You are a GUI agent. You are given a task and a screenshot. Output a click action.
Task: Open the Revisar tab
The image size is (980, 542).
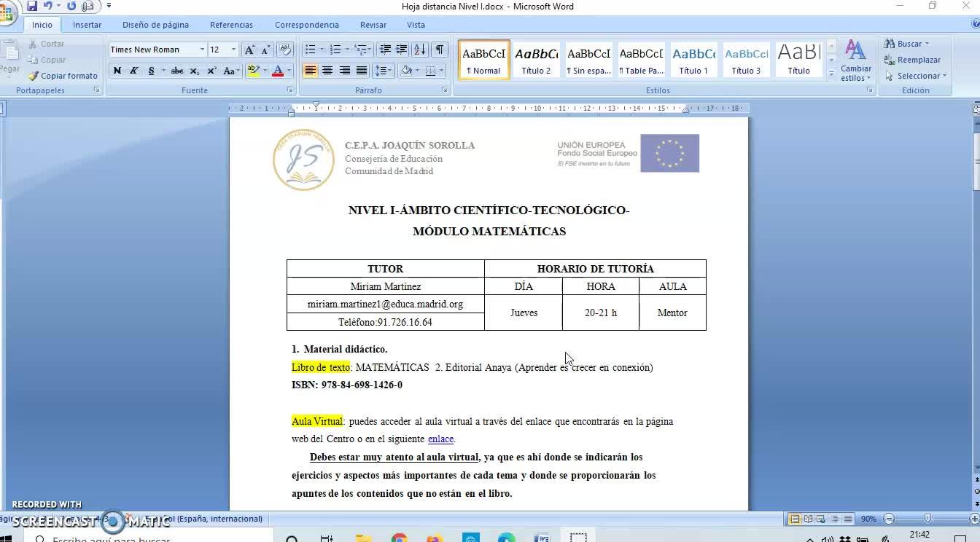pos(373,25)
